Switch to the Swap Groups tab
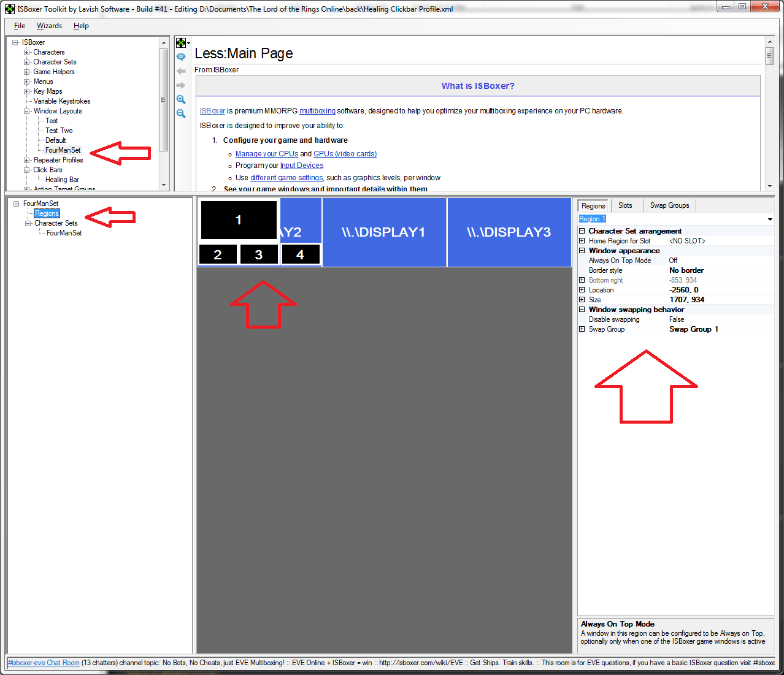 pos(669,205)
